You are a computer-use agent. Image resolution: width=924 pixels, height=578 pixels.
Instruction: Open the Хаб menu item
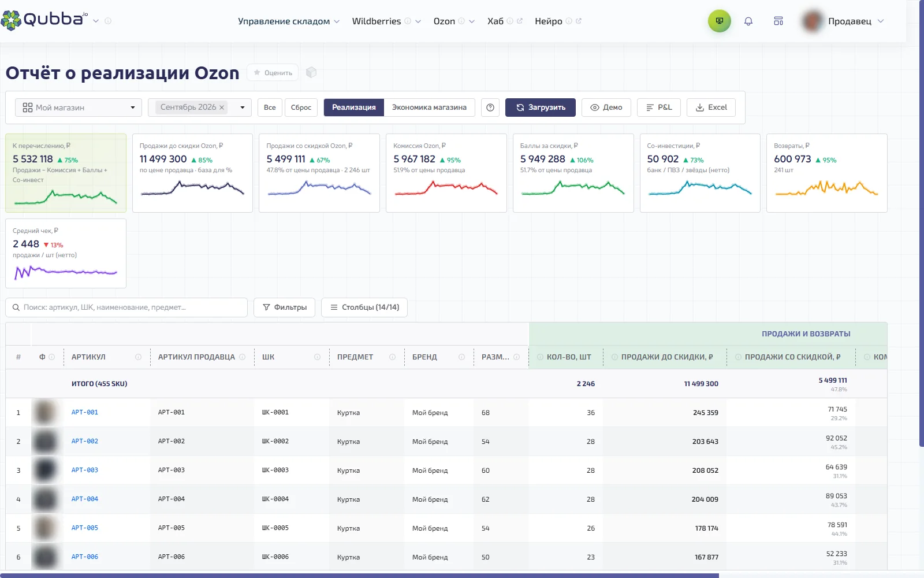point(495,21)
